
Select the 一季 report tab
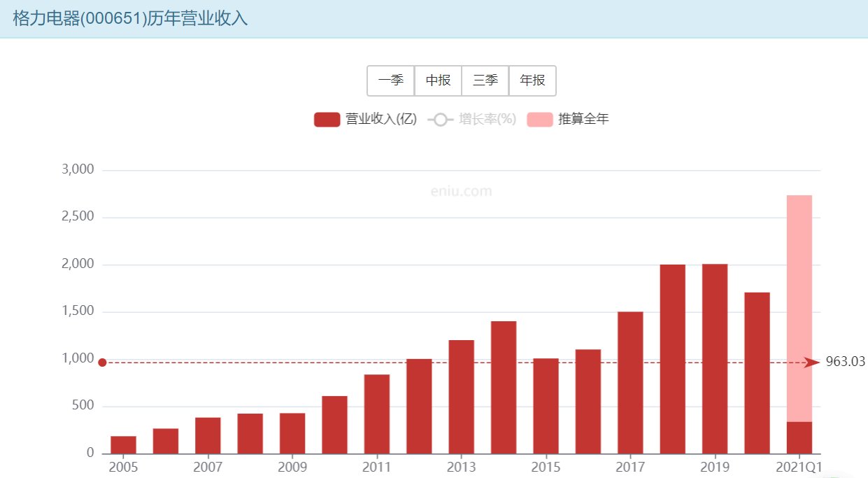(x=391, y=80)
